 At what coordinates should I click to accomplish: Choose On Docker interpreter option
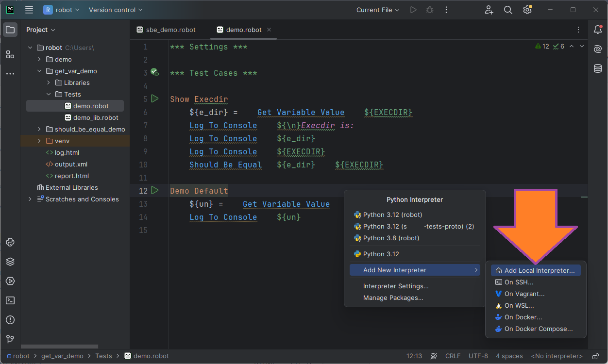point(536,317)
